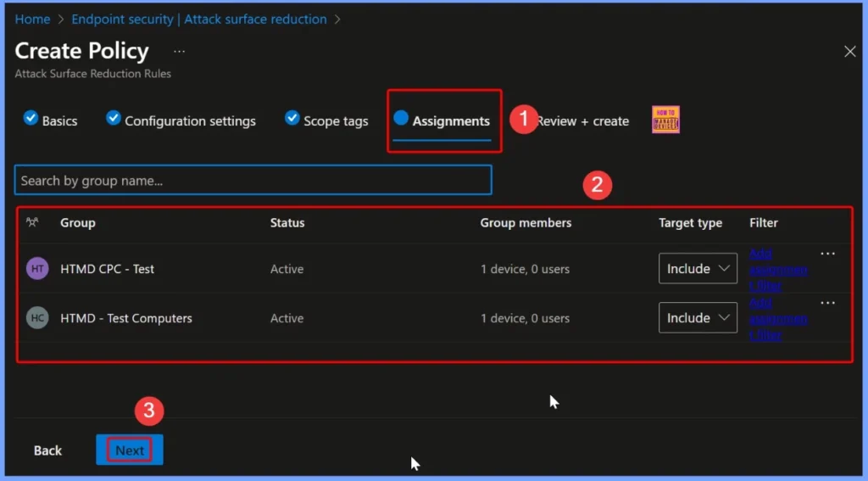This screenshot has width=868, height=481.
Task: Open the ellipsis menu beside Create Policy title
Action: pos(179,52)
